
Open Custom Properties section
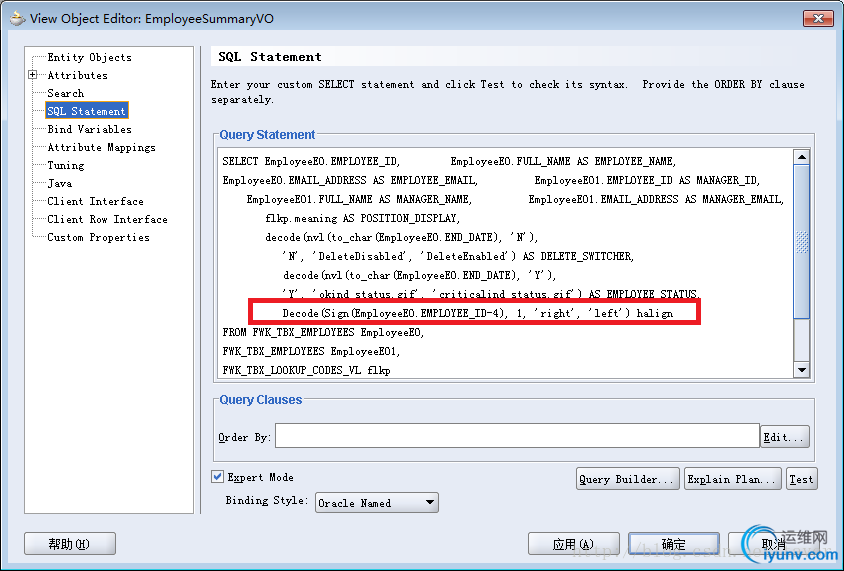coord(99,237)
